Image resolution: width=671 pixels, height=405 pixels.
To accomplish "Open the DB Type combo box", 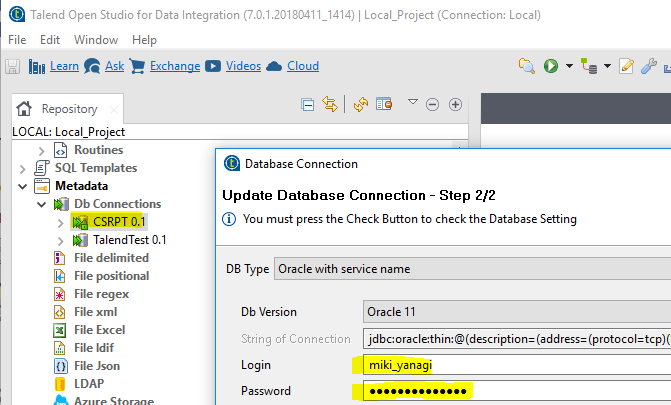I will pyautogui.click(x=472, y=269).
